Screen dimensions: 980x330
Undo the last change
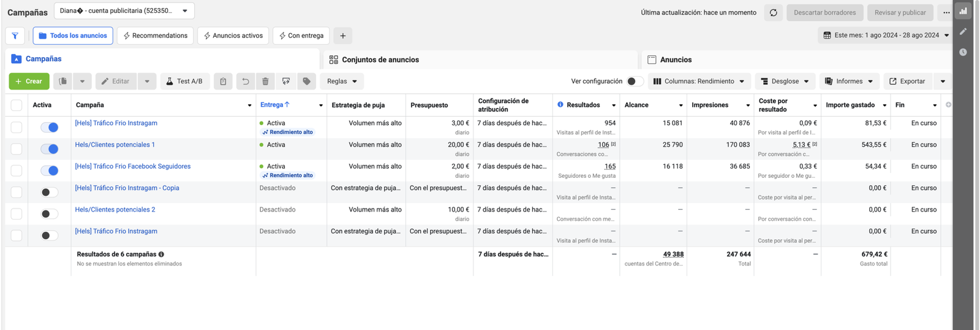point(245,81)
